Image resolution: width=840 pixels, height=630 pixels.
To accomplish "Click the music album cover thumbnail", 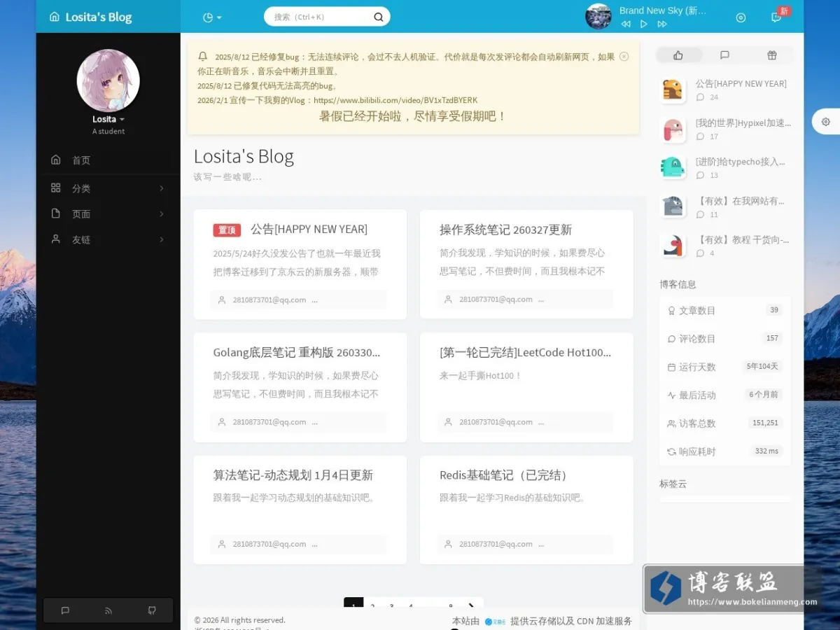I will 598,16.
